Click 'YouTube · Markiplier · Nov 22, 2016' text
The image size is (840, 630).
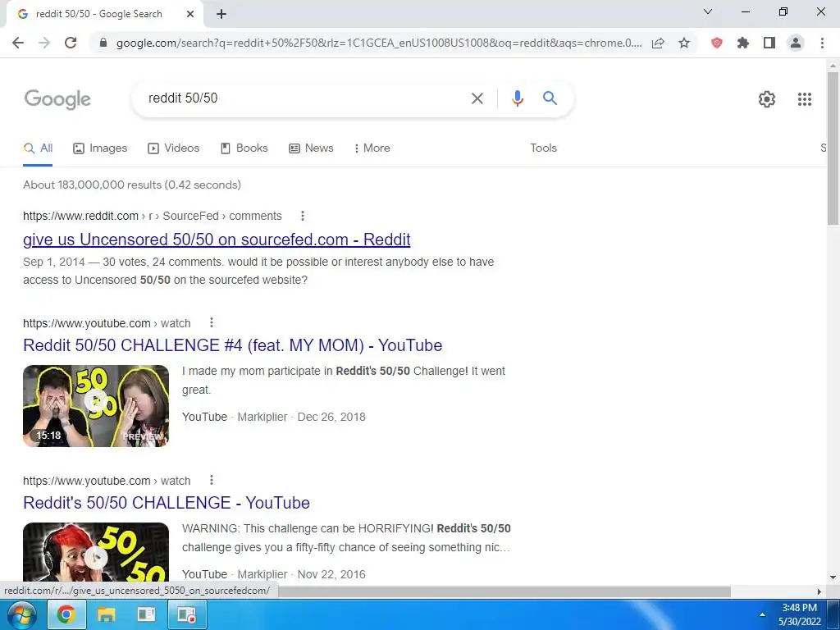[x=274, y=574]
